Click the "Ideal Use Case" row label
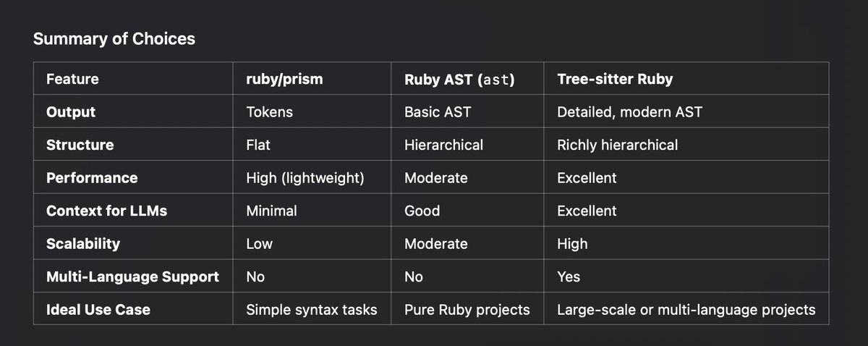The width and height of the screenshot is (868, 346). [98, 310]
